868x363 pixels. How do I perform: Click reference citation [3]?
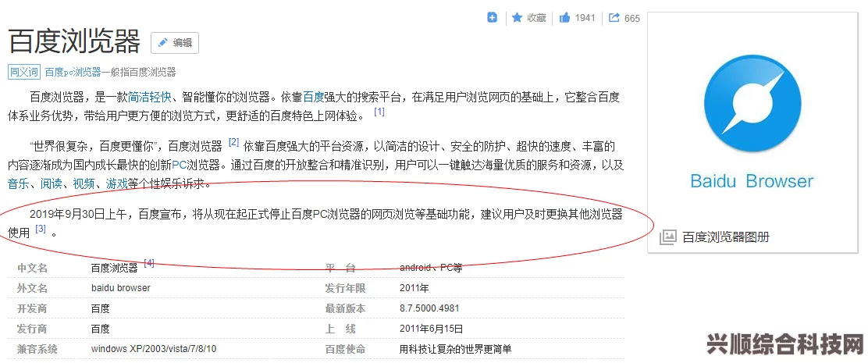(x=41, y=229)
